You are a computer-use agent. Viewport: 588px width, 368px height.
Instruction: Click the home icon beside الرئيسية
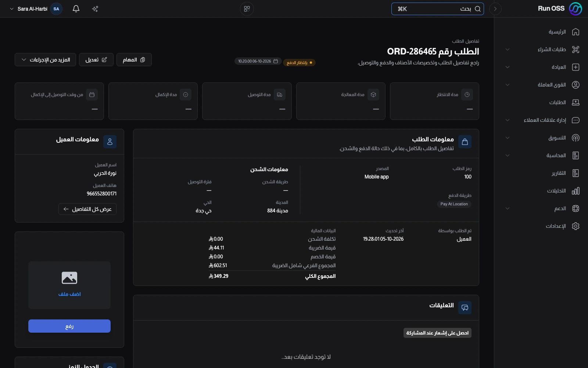(576, 32)
